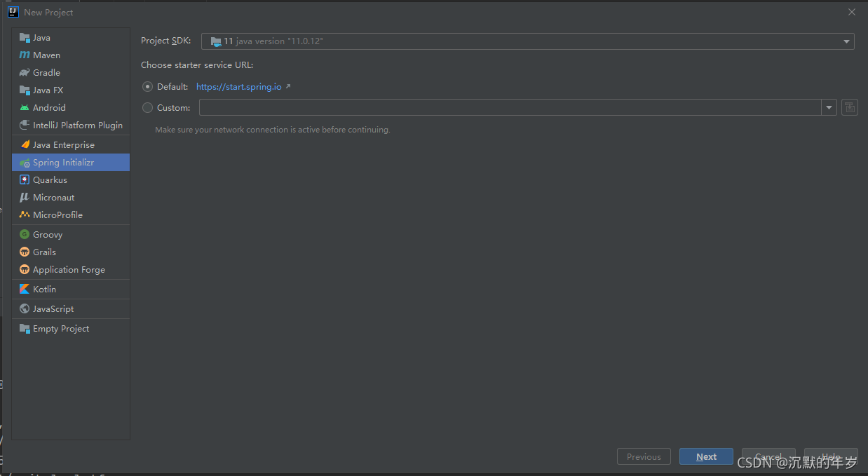Select MicroProfile in the project list
Screen dimensions: 868x476
click(x=71, y=215)
